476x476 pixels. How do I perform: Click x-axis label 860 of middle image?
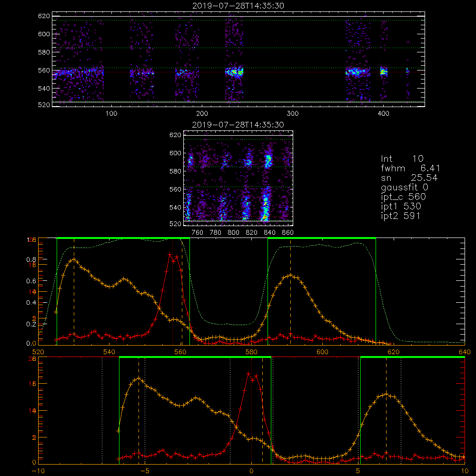(288, 233)
